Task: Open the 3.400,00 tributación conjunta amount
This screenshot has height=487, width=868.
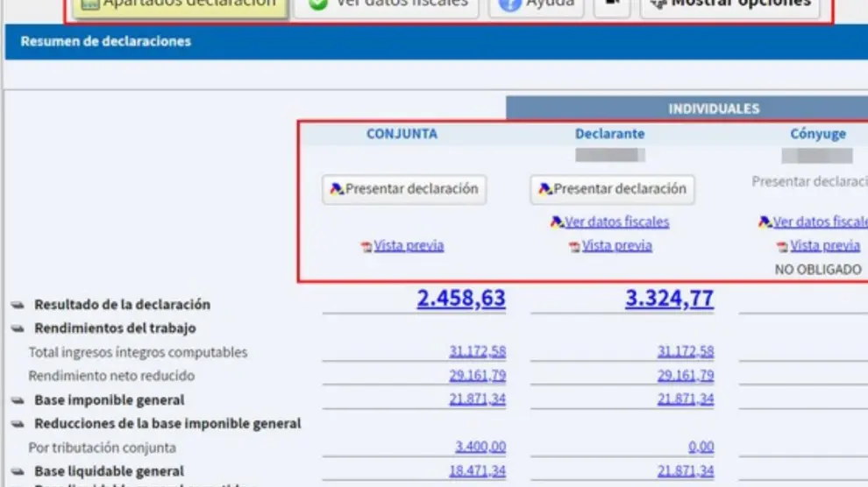Action: (x=480, y=448)
